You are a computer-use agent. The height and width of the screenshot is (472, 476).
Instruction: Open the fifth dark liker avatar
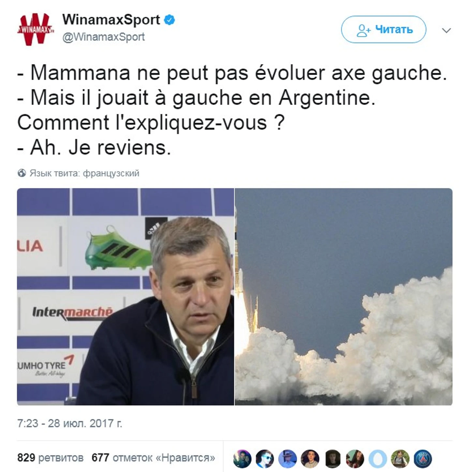pyautogui.click(x=333, y=459)
